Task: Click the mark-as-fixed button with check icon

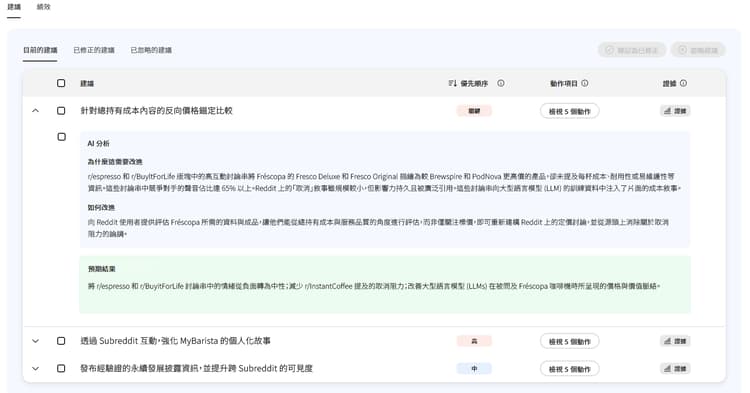Action: pyautogui.click(x=632, y=50)
